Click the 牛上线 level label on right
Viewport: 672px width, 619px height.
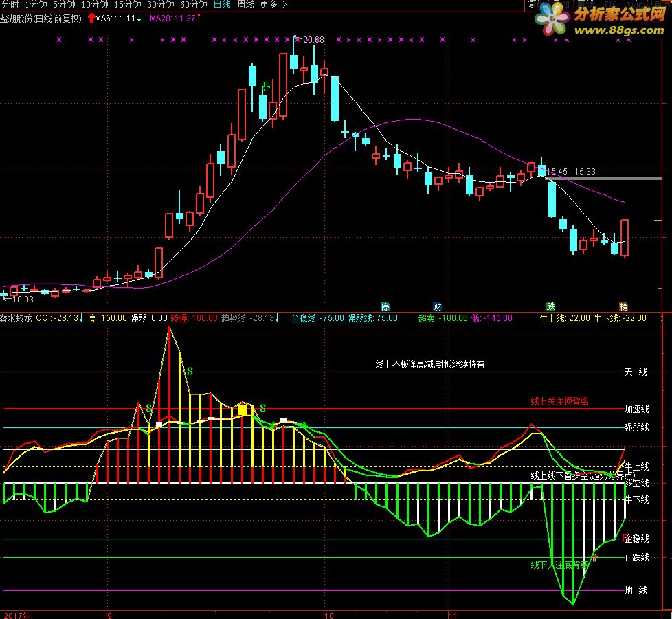click(x=636, y=467)
